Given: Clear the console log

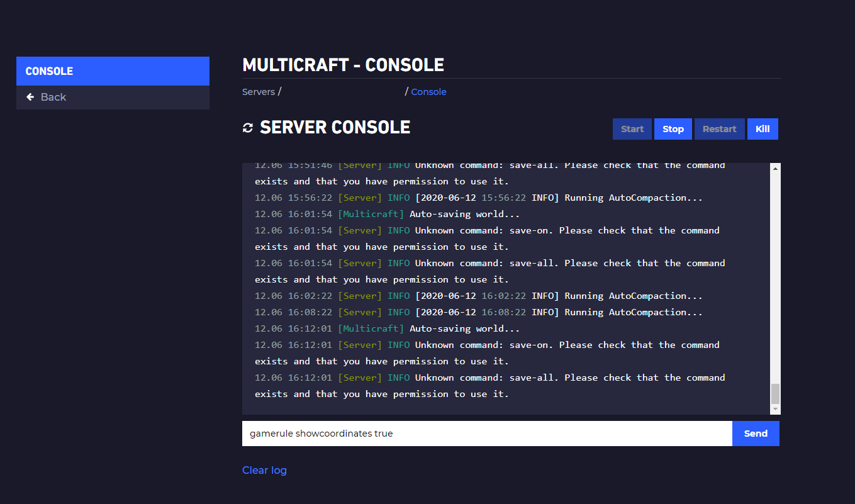Looking at the screenshot, I should 264,470.
